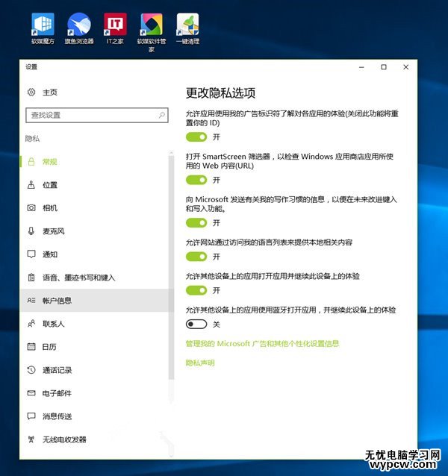The width and height of the screenshot is (448, 476).
Task: Click the notification icon beside 通知
Action: pyautogui.click(x=31, y=254)
